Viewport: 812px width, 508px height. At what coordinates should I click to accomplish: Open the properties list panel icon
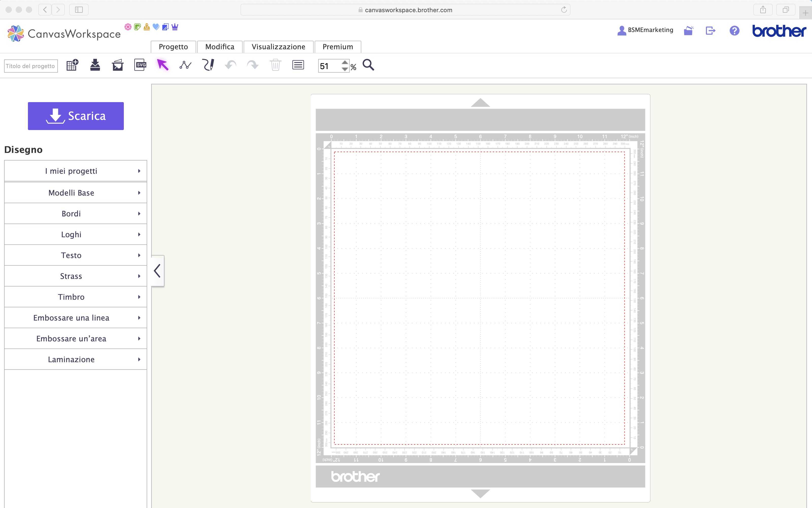[298, 65]
